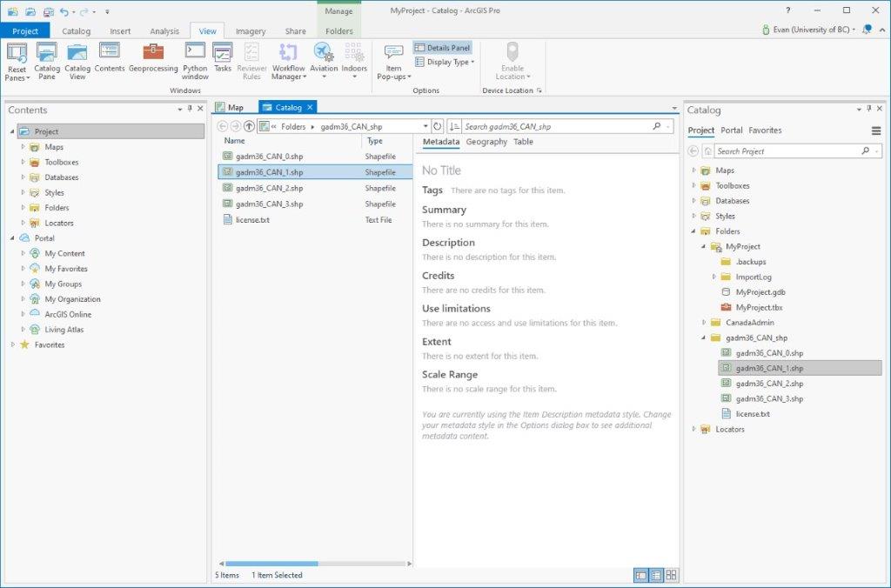Viewport: 891px width, 588px height.
Task: Switch to tiles display view
Action: [x=671, y=575]
